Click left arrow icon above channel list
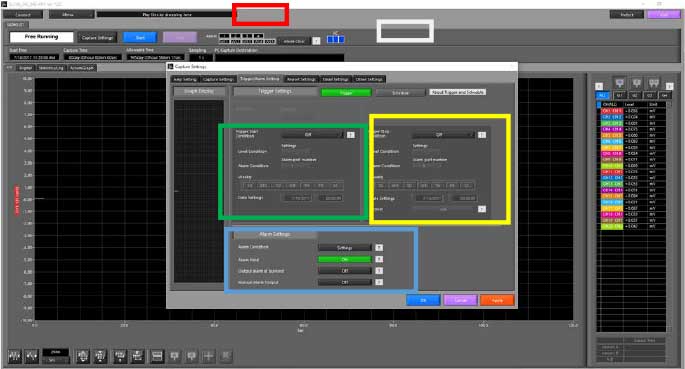Viewport: 685px width, 369px height. [599, 86]
